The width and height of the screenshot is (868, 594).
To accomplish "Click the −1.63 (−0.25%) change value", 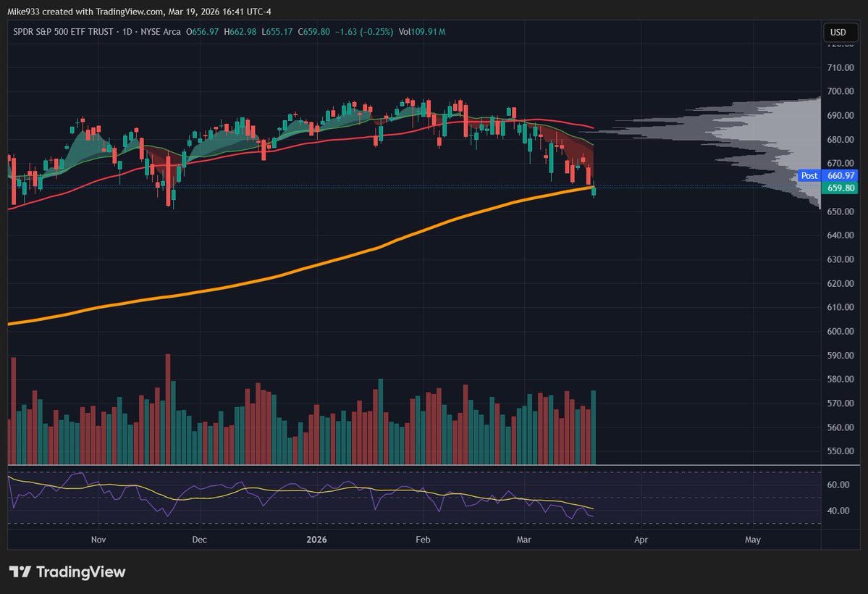I will [x=364, y=32].
